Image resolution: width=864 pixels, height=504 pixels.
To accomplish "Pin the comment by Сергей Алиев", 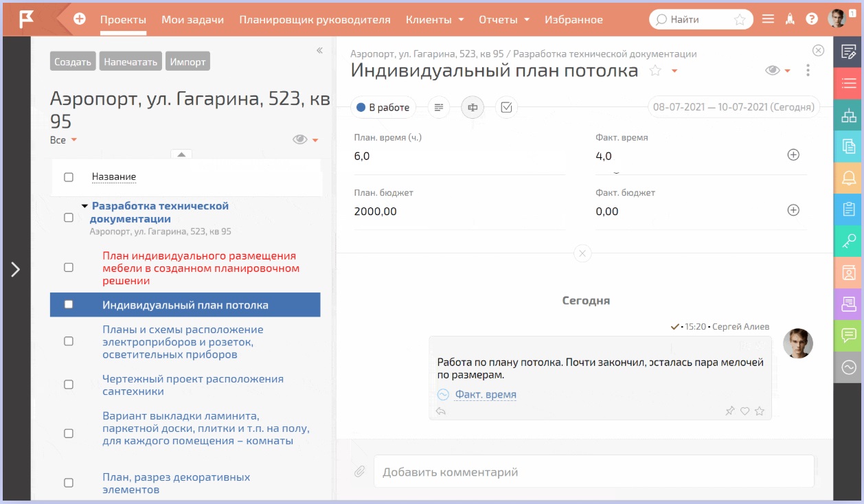I will pyautogui.click(x=729, y=411).
